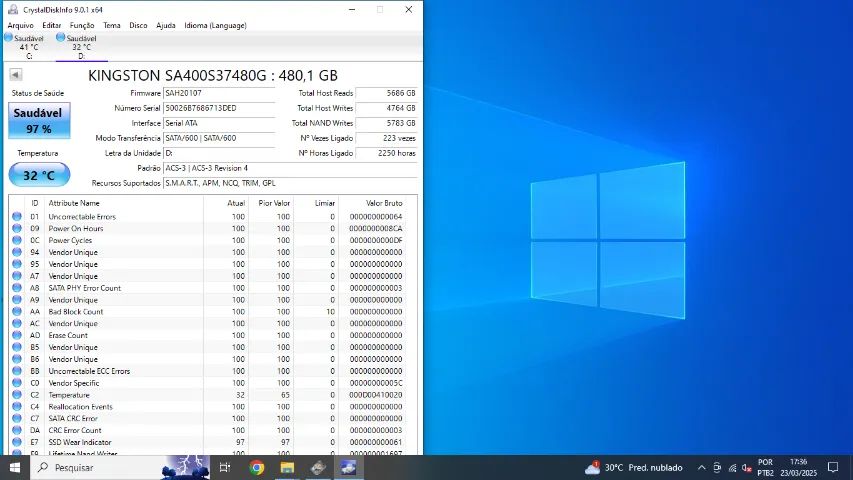Click status circle of Bad Block Count row
Image resolution: width=853 pixels, height=480 pixels.
17,312
